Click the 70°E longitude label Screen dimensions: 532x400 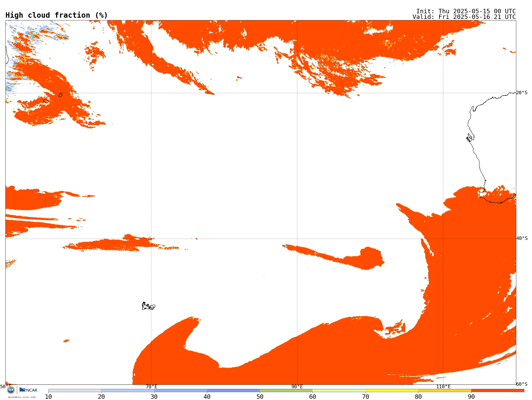[x=151, y=387]
